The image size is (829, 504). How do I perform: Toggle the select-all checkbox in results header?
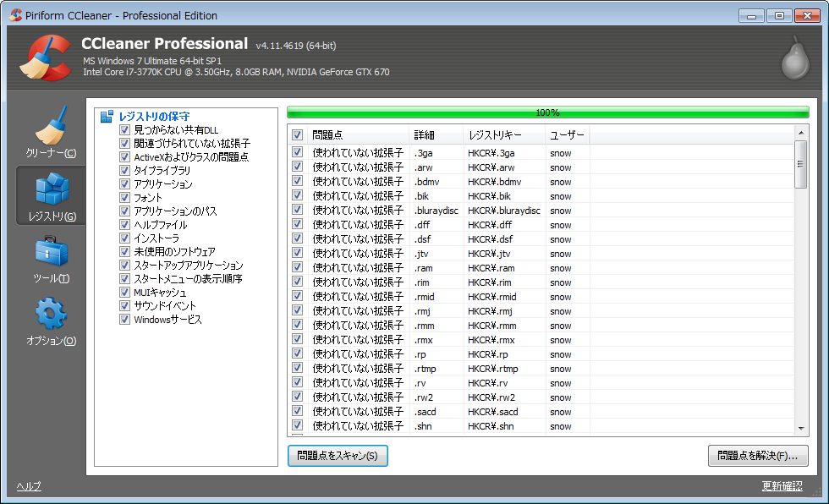pyautogui.click(x=297, y=134)
